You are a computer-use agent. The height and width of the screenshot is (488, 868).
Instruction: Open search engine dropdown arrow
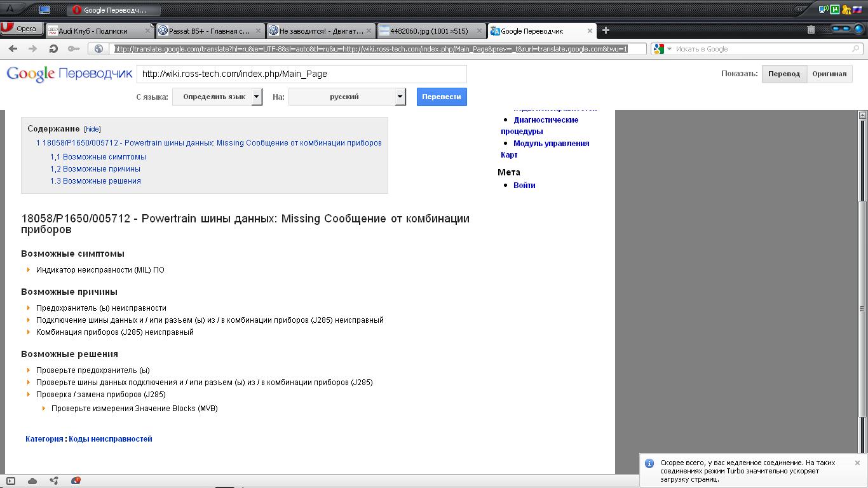[x=669, y=49]
